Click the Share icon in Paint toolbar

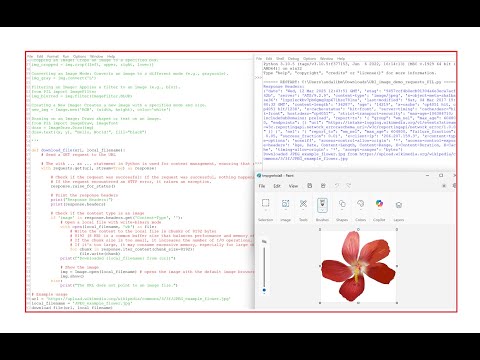323,186
